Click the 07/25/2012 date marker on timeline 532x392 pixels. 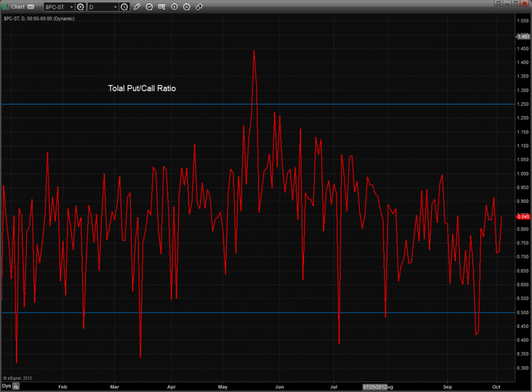click(x=374, y=387)
